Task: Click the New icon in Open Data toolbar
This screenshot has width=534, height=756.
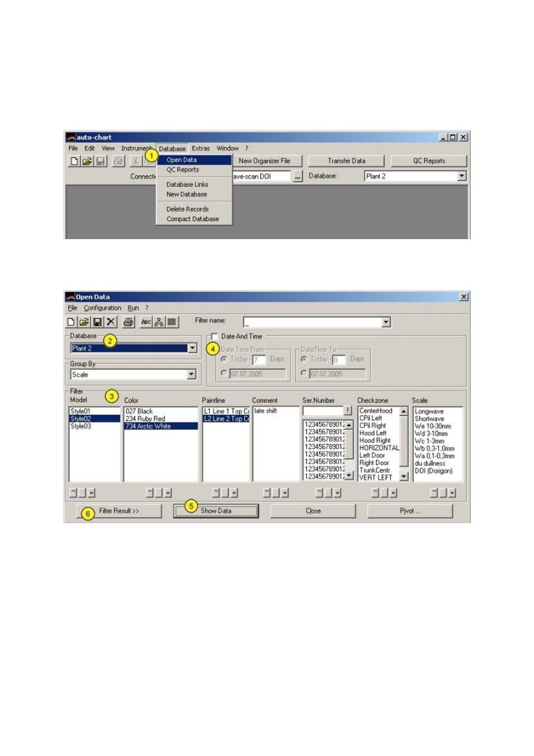Action: (71, 322)
